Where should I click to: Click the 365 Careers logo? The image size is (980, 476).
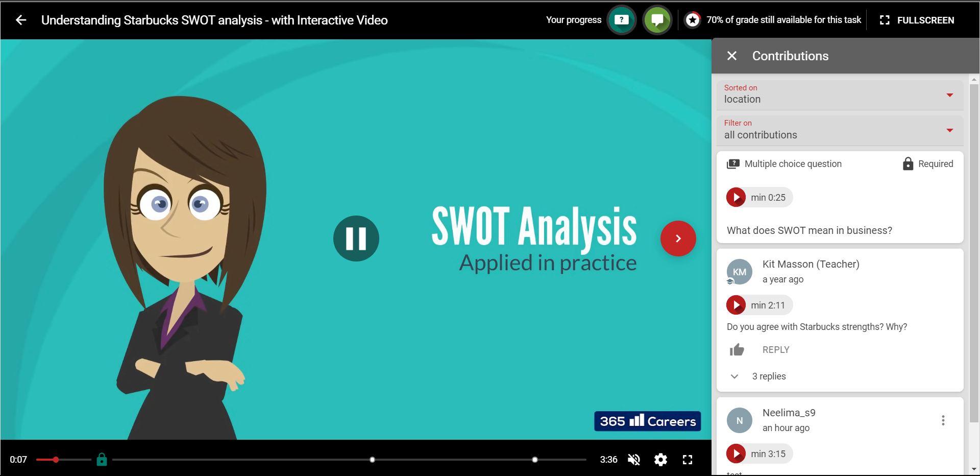648,421
